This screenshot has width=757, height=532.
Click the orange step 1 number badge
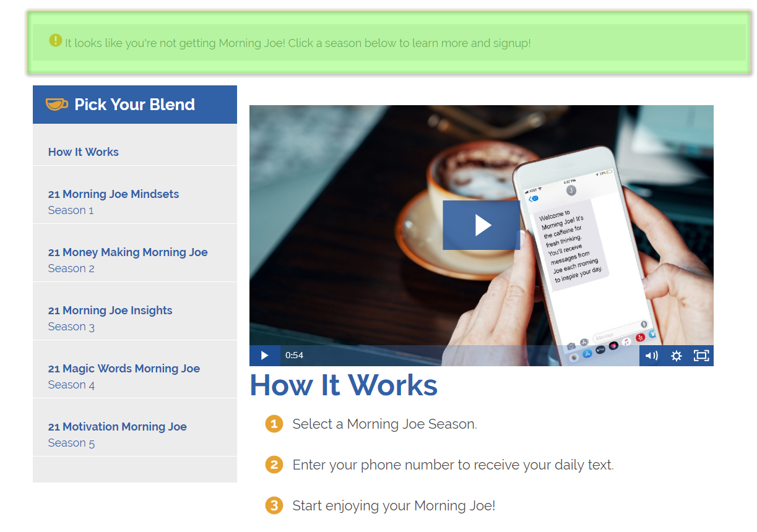click(274, 424)
